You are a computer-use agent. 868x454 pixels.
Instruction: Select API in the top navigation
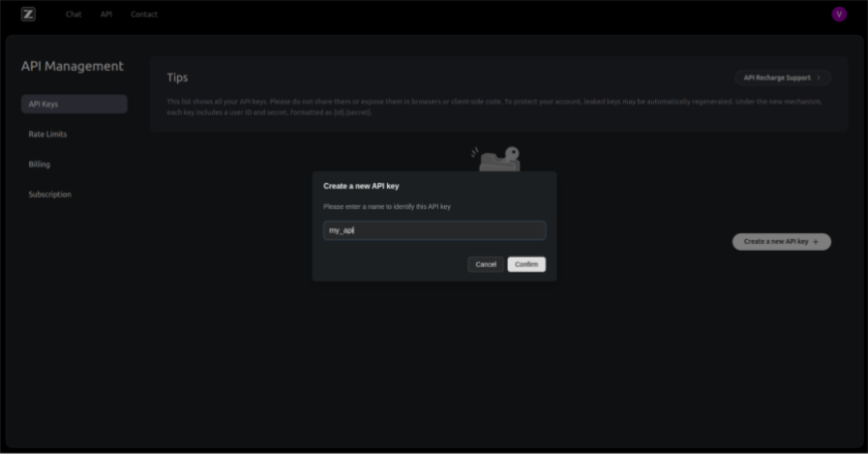(107, 14)
